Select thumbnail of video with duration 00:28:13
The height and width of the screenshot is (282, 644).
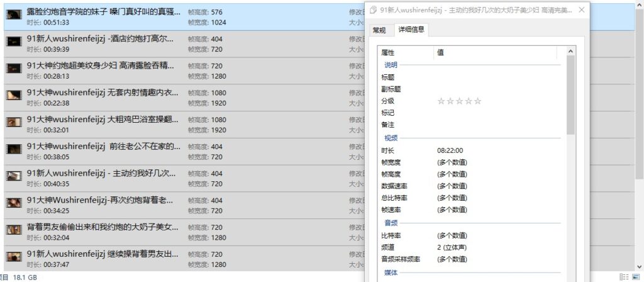point(14,68)
